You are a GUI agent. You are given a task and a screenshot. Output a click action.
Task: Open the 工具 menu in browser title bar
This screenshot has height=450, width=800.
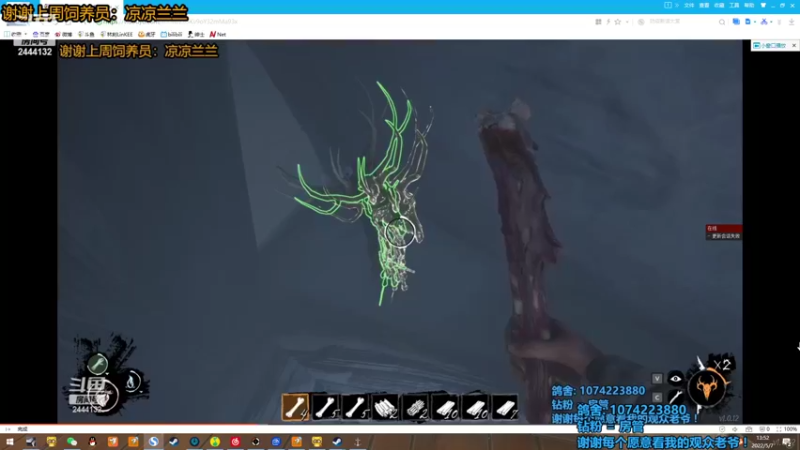point(734,5)
